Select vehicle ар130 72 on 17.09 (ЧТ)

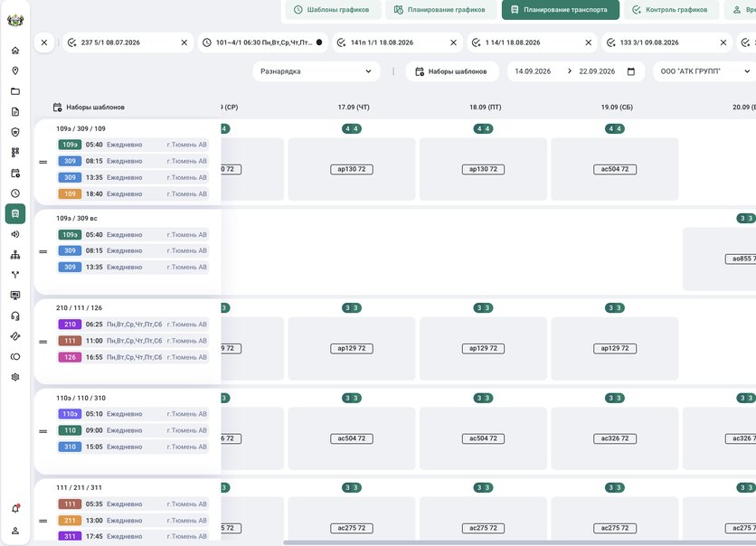pyautogui.click(x=352, y=169)
